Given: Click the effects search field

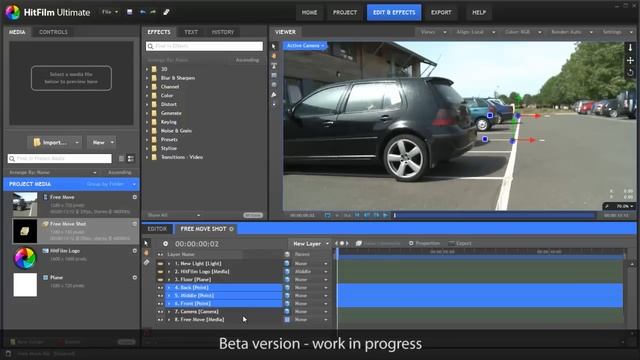Looking at the screenshot, I should [204, 46].
